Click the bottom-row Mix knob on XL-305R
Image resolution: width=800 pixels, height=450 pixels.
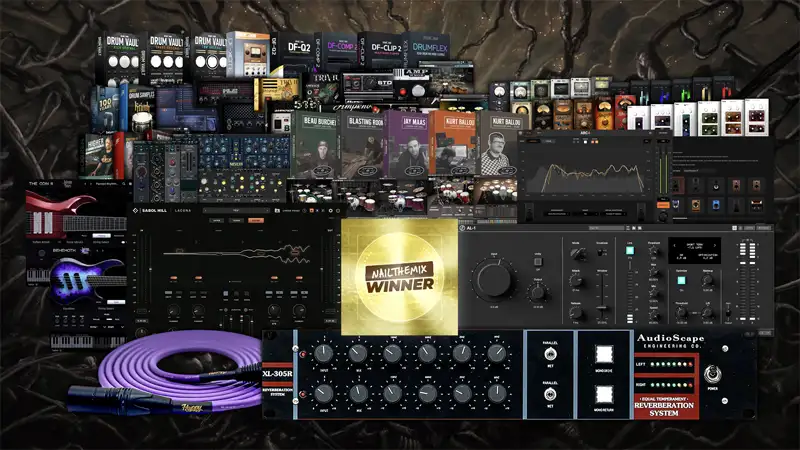pos(358,394)
